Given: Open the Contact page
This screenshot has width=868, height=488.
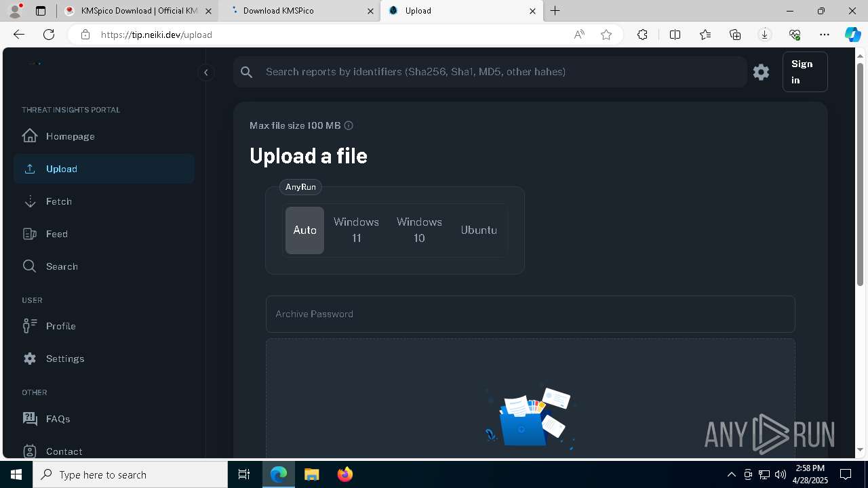Looking at the screenshot, I should coord(104,451).
